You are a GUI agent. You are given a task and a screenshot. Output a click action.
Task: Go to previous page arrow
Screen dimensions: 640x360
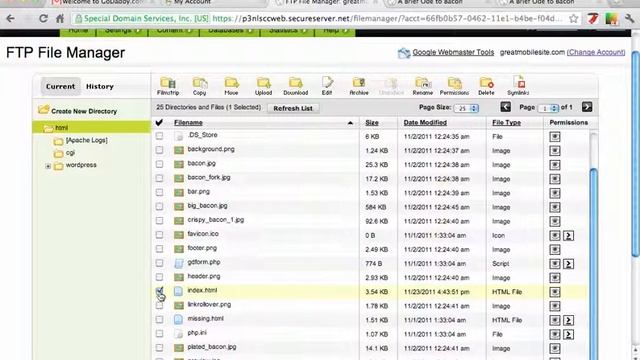pos(505,107)
